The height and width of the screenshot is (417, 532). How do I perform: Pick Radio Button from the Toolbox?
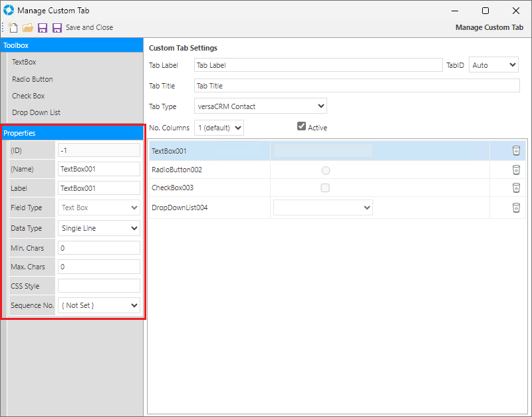coord(32,79)
